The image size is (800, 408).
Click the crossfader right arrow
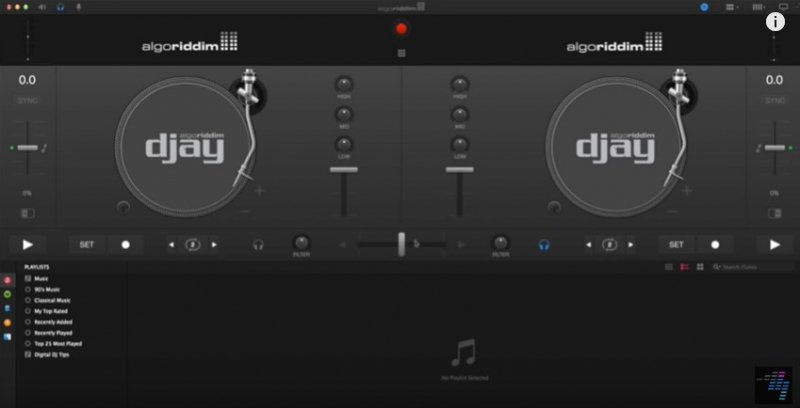tap(461, 245)
